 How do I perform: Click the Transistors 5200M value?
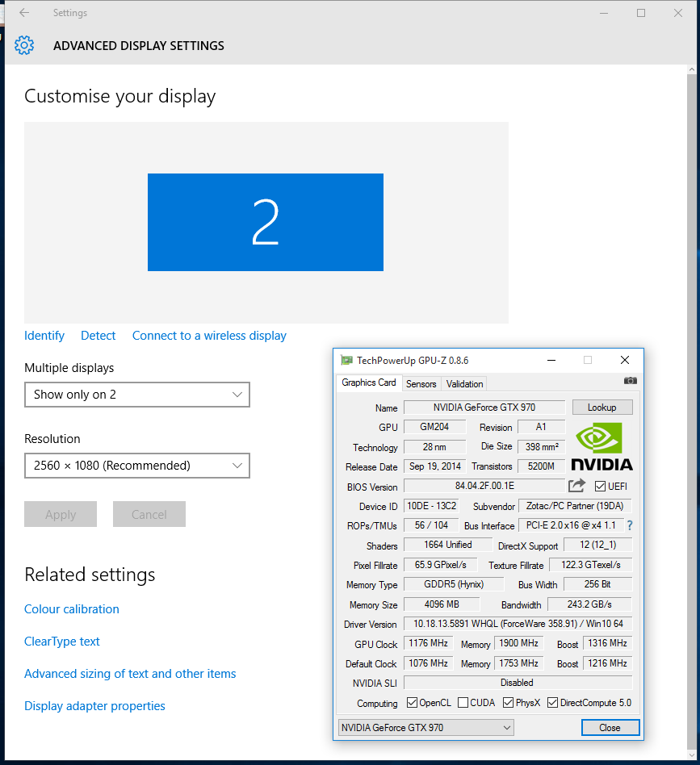[542, 466]
